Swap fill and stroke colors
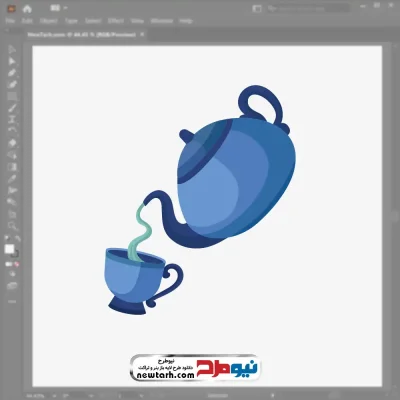400x400 pixels. click(17, 239)
